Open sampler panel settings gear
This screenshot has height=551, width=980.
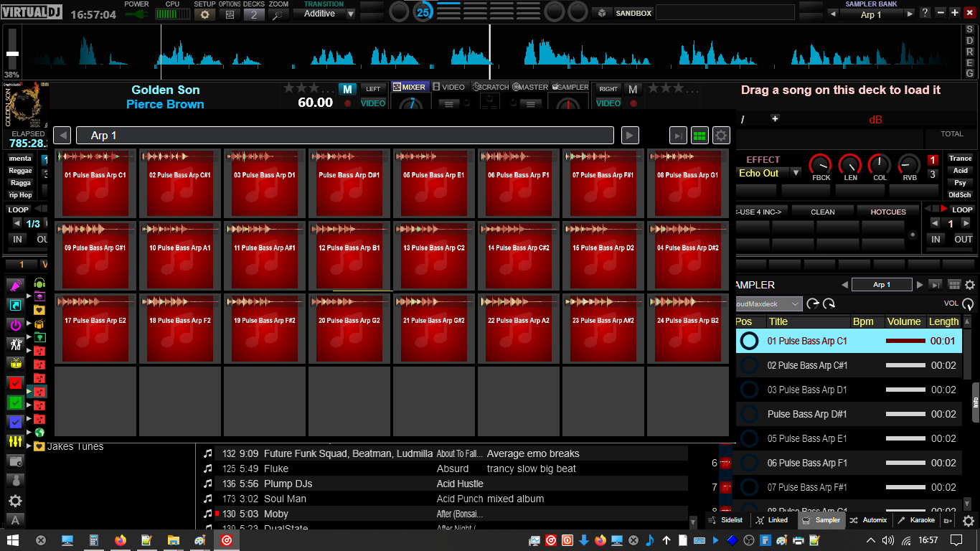coord(970,285)
